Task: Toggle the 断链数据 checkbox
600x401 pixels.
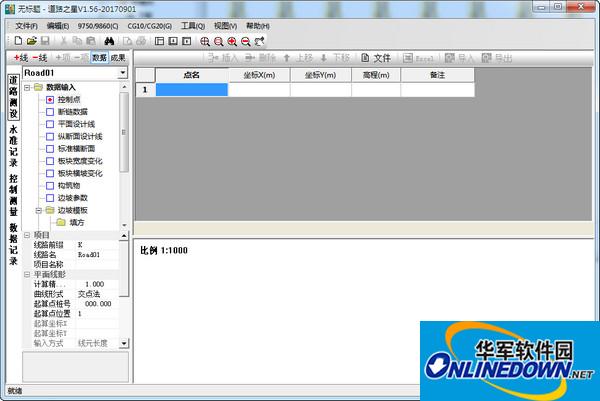Action: pos(50,112)
